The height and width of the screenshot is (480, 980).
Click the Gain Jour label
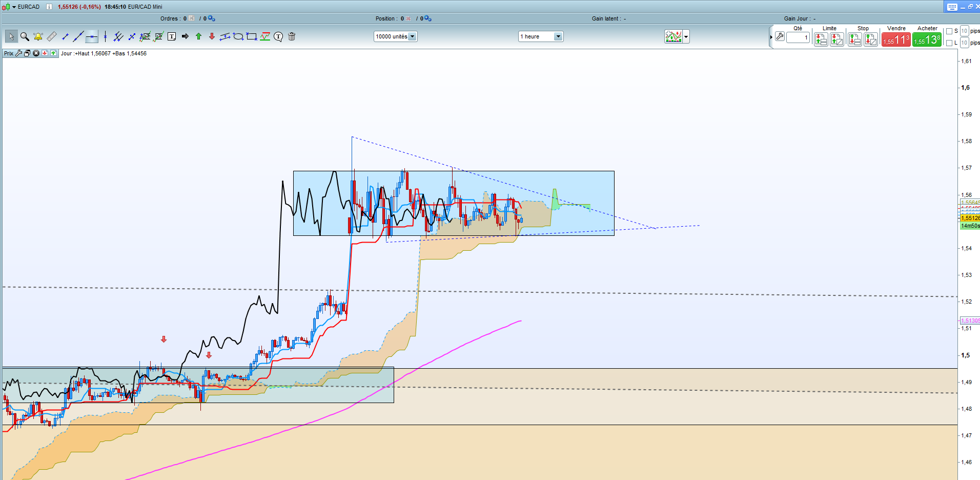(797, 18)
